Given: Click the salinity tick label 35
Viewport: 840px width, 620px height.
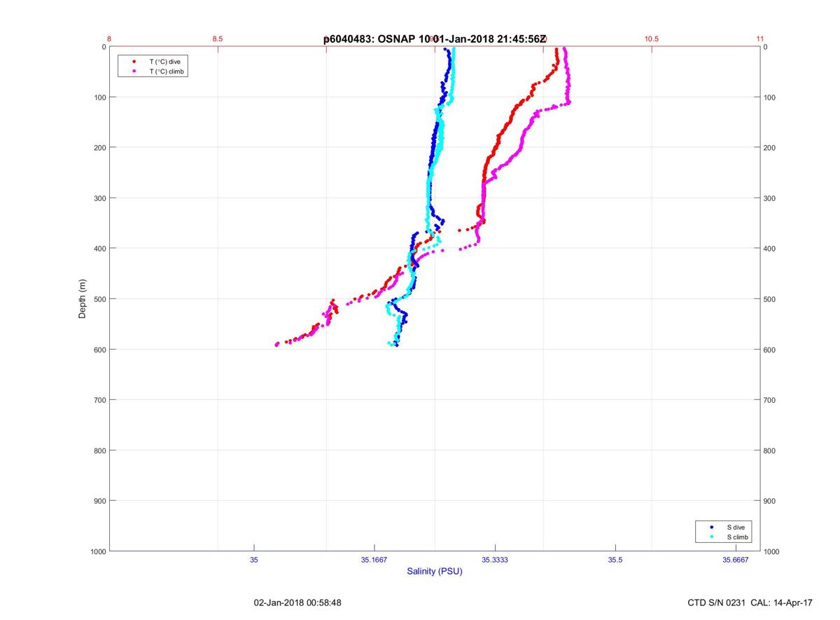Looking at the screenshot, I should coord(254,560).
